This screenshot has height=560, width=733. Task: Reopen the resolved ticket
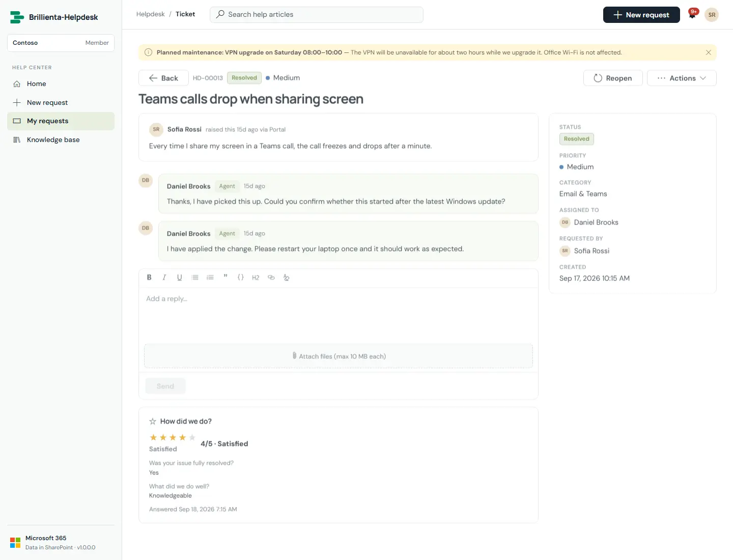pyautogui.click(x=613, y=78)
